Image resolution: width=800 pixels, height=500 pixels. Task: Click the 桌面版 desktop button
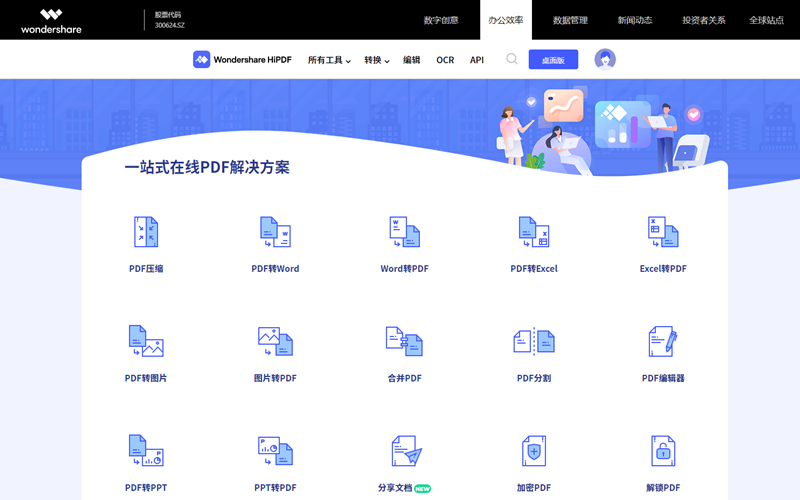click(x=553, y=60)
